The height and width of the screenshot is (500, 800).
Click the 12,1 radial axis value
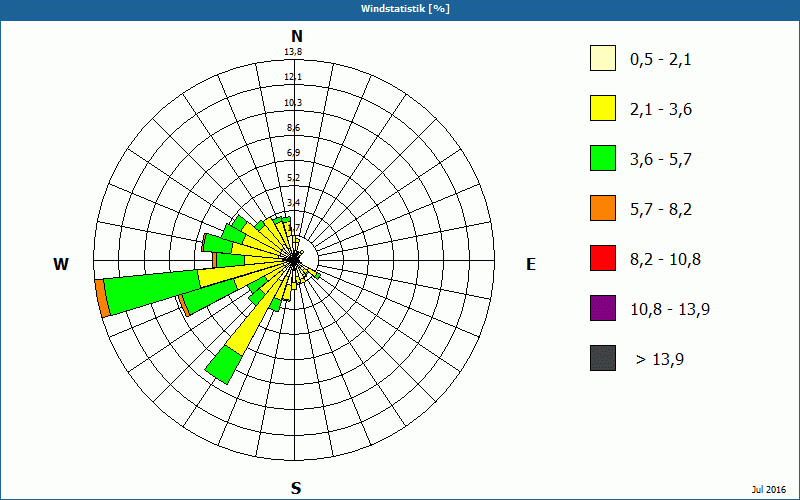click(293, 77)
